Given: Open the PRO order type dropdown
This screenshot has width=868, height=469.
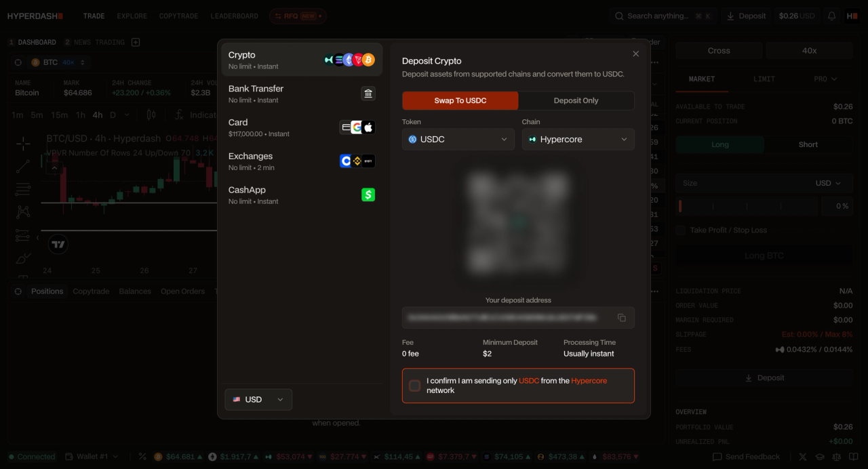Looking at the screenshot, I should 825,79.
